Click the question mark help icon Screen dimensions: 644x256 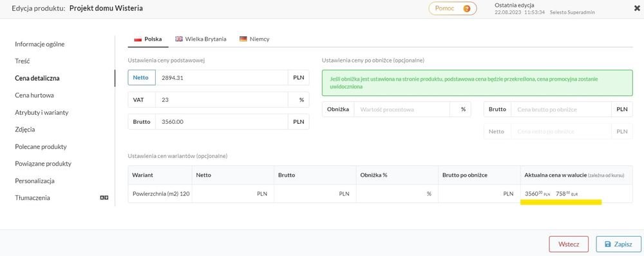tap(466, 8)
